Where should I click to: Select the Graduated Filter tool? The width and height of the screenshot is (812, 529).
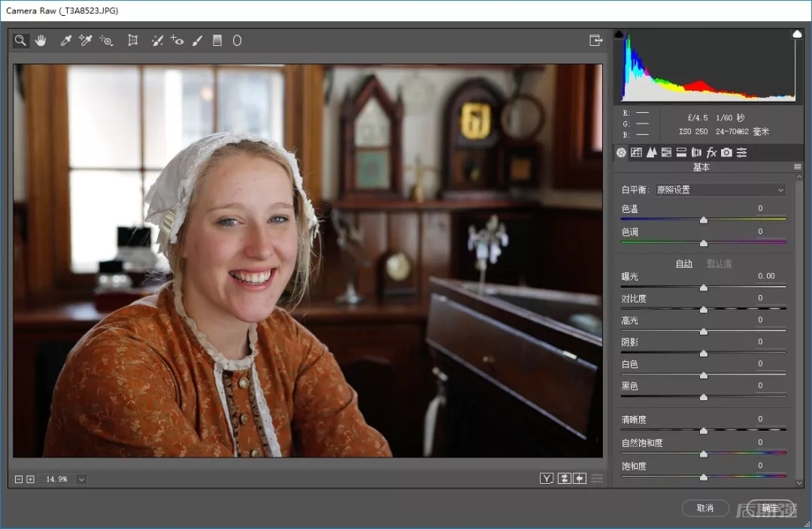217,41
